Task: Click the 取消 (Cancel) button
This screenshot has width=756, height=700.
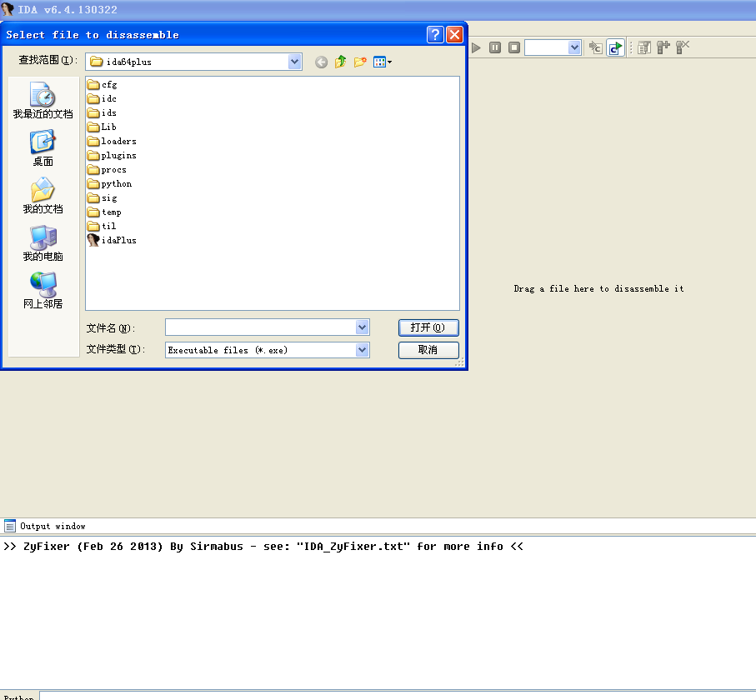Action: (428, 350)
